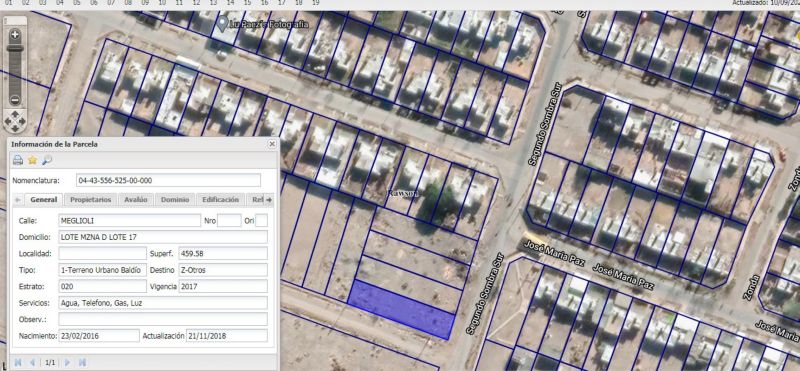This screenshot has width=800, height=371.
Task: Click the Ori input field
Action: coord(261,220)
